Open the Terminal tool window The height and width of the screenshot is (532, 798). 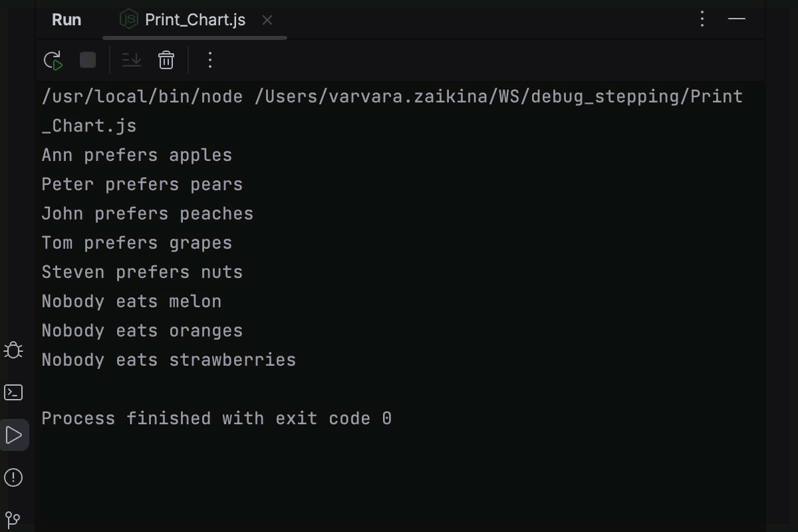13,392
